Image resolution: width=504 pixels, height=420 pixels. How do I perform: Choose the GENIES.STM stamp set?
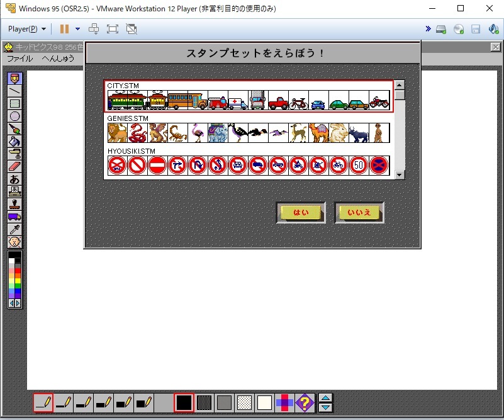point(249,128)
